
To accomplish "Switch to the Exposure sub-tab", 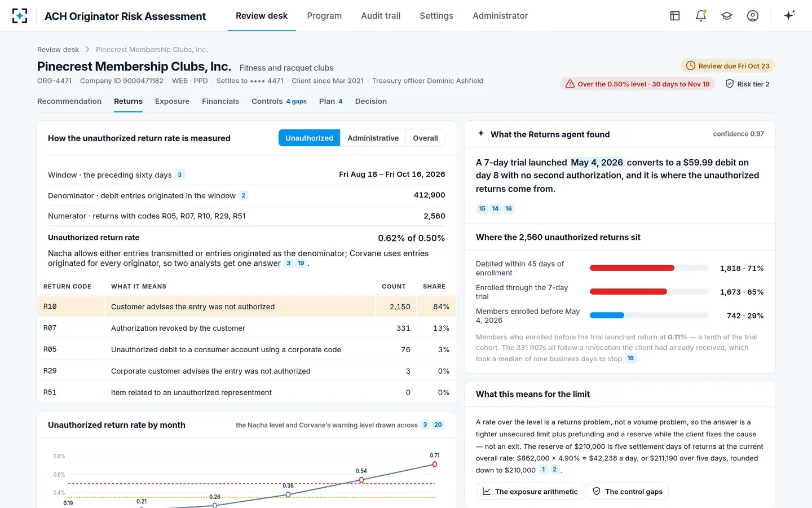I will pos(172,102).
